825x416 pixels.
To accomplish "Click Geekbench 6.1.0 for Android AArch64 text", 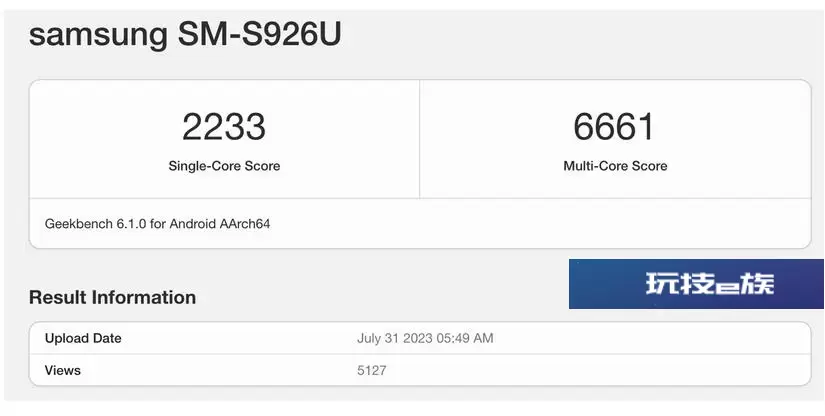I will [157, 224].
